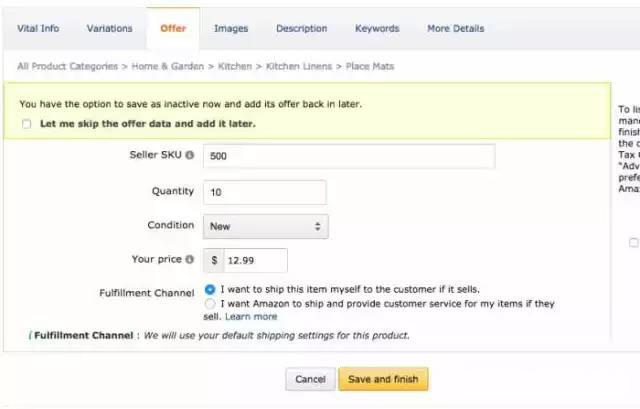Viewport: 640px width, 409px height.
Task: Select 'I want Amazon to ship' radio option
Action: [209, 303]
